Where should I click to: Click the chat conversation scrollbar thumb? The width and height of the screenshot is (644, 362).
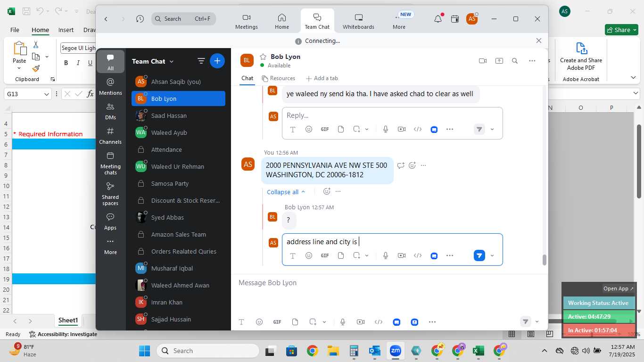[545, 260]
